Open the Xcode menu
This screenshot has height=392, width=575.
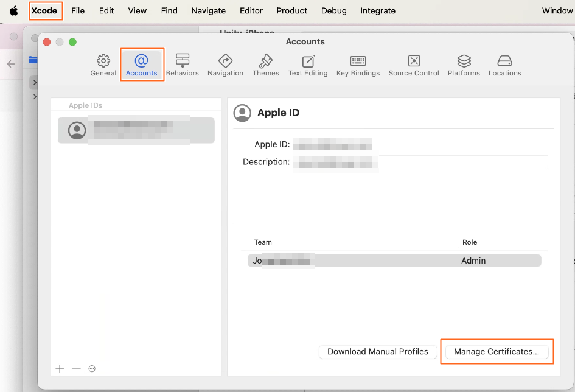[44, 10]
